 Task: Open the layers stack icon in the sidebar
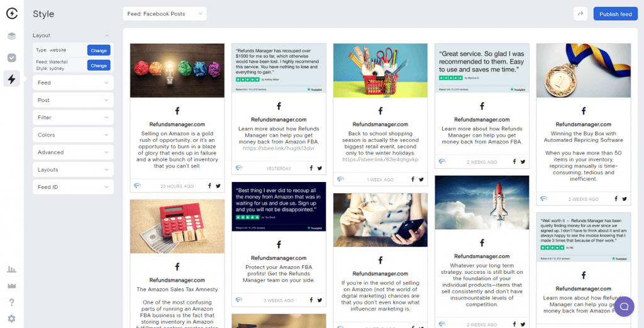click(x=11, y=36)
